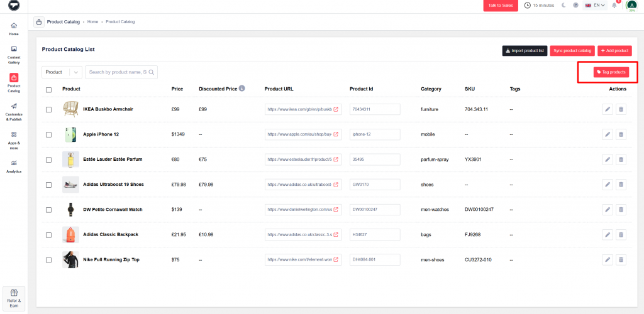Expand the EN language selector
This screenshot has height=314, width=644.
(595, 6)
